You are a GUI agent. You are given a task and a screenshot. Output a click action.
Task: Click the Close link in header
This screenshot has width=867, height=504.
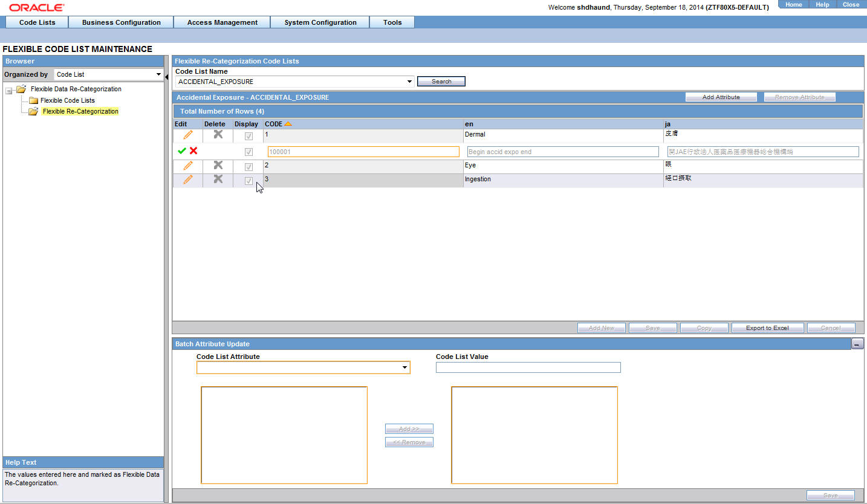851,5
